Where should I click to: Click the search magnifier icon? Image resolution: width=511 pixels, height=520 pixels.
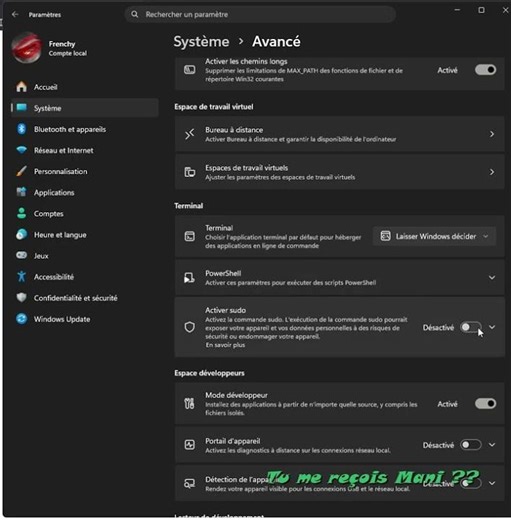(134, 14)
